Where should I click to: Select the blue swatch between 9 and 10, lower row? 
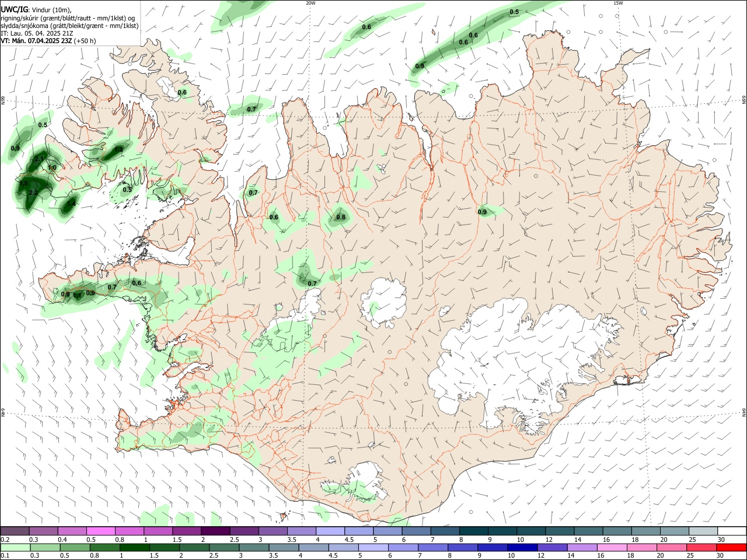click(x=492, y=547)
